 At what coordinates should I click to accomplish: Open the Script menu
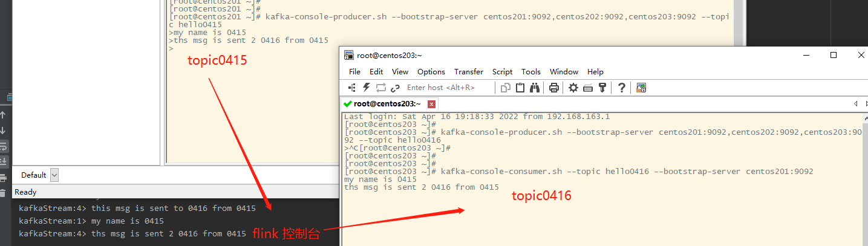502,71
